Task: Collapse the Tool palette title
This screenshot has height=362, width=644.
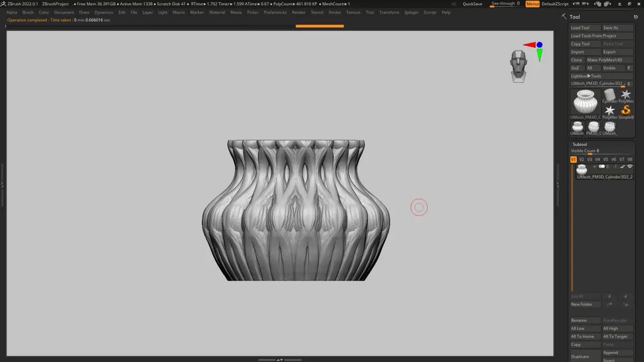Action: (x=575, y=17)
